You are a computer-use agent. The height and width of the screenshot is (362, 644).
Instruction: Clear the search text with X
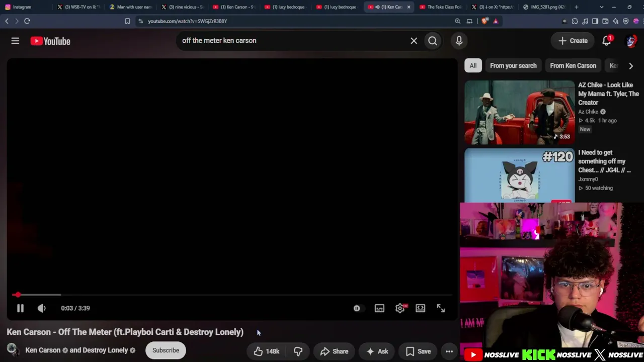[x=414, y=41]
